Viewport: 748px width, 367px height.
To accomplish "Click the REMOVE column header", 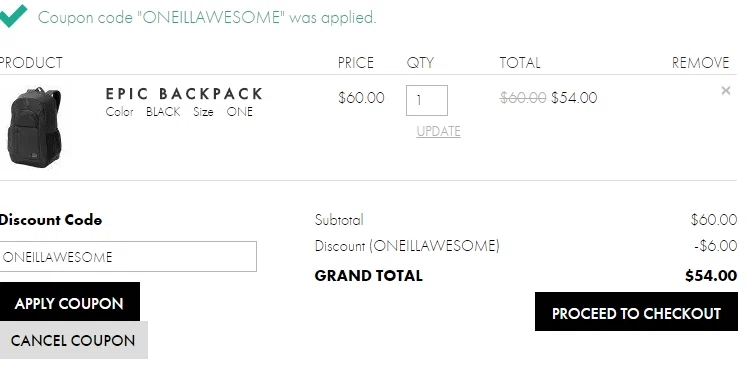I will [x=700, y=63].
